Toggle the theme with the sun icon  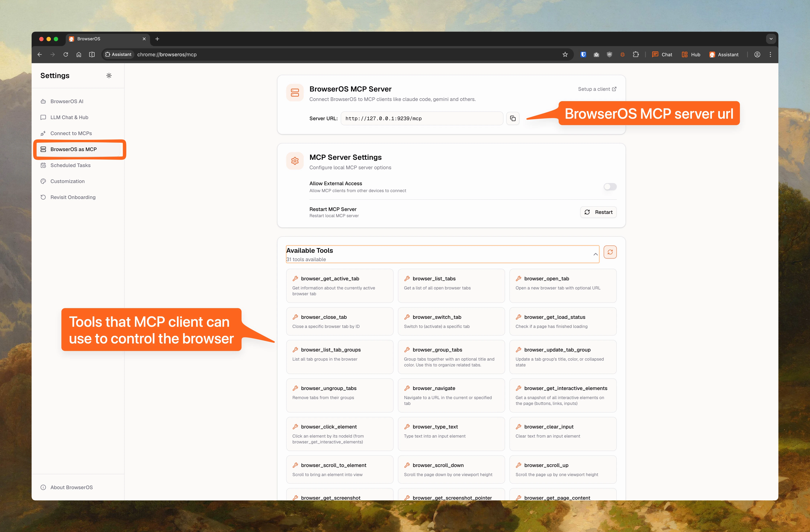pyautogui.click(x=109, y=75)
